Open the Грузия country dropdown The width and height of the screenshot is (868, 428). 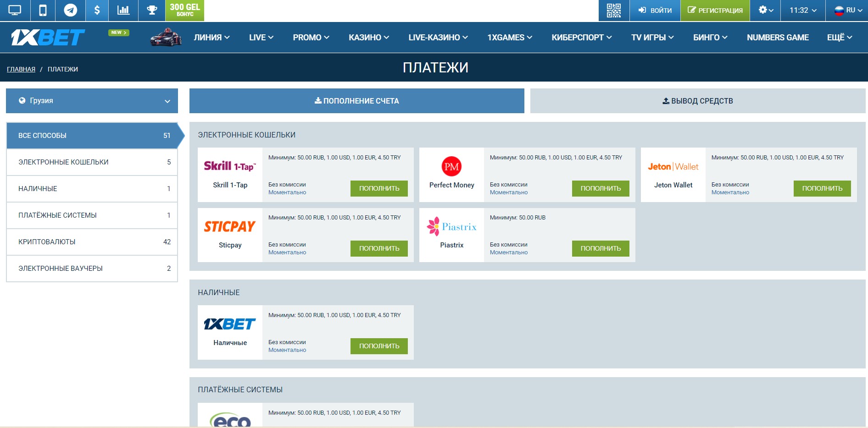point(92,101)
